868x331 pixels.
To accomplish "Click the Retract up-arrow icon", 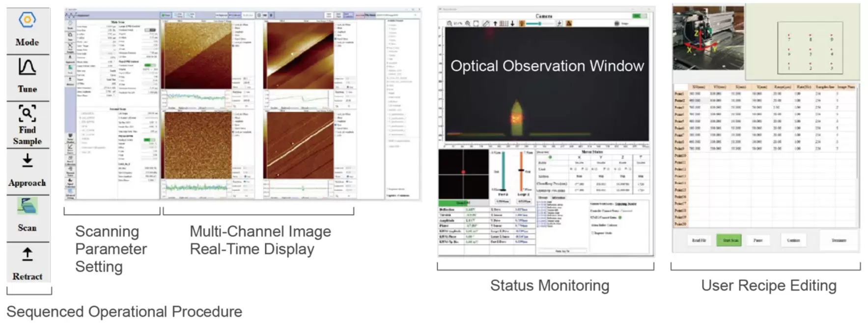I will (27, 254).
